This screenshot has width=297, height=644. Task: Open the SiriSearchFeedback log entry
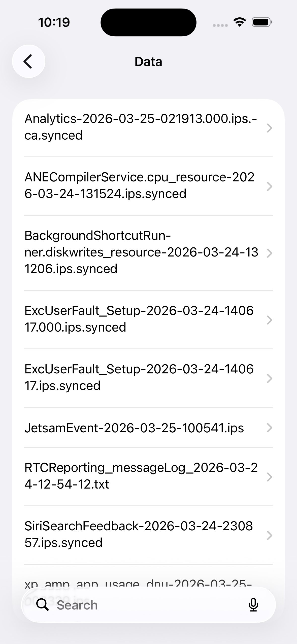[x=141, y=534]
